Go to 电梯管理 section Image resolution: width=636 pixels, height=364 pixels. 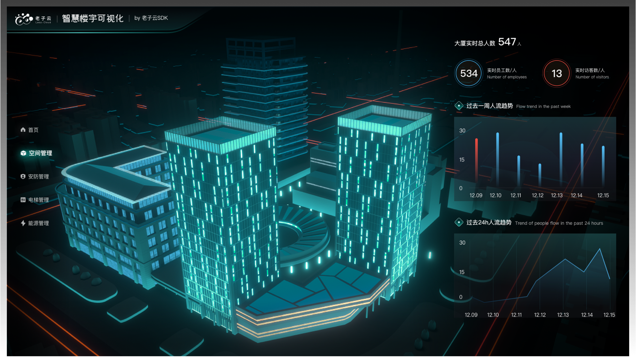(39, 200)
